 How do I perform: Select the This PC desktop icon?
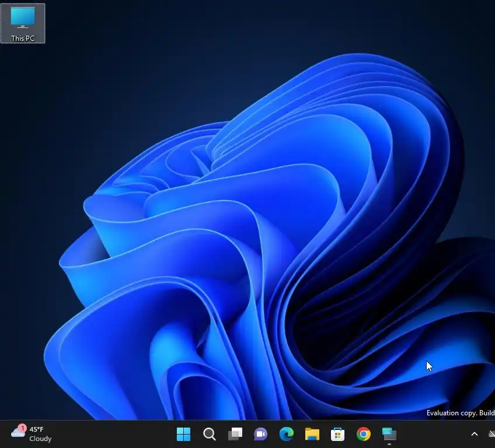click(x=23, y=24)
